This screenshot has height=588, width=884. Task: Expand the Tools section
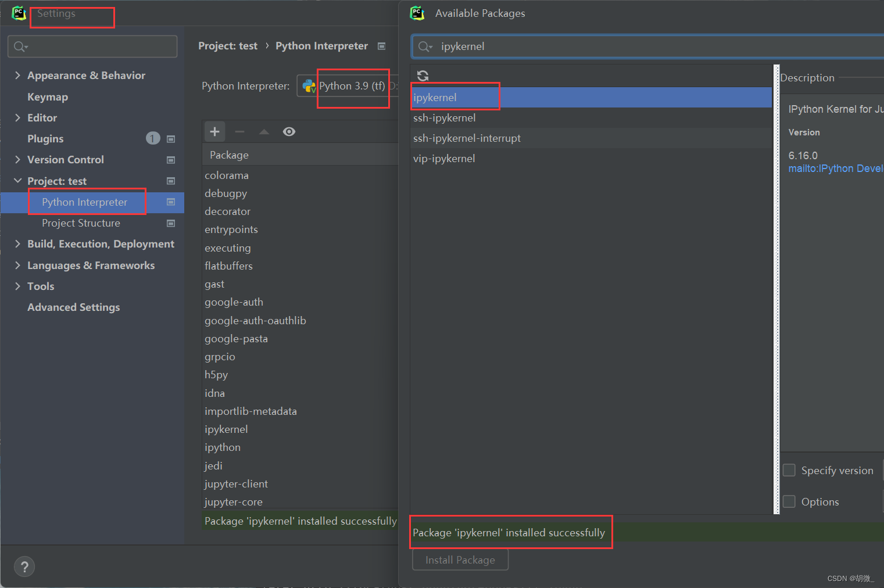point(17,286)
